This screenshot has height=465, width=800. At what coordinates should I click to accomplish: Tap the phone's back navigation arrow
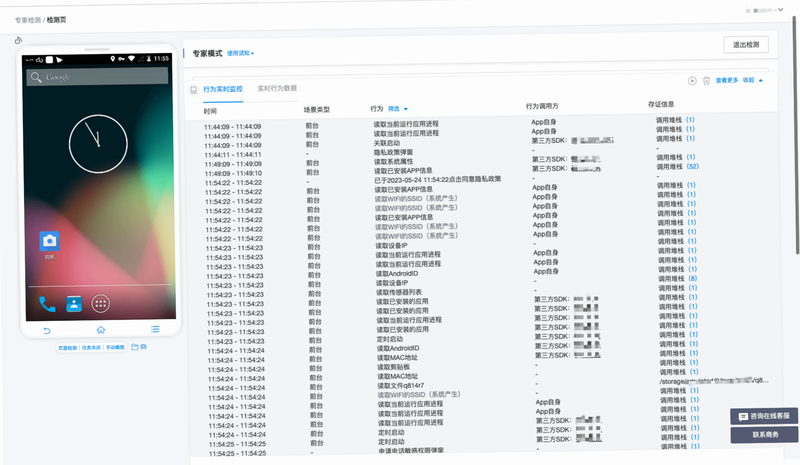46,331
